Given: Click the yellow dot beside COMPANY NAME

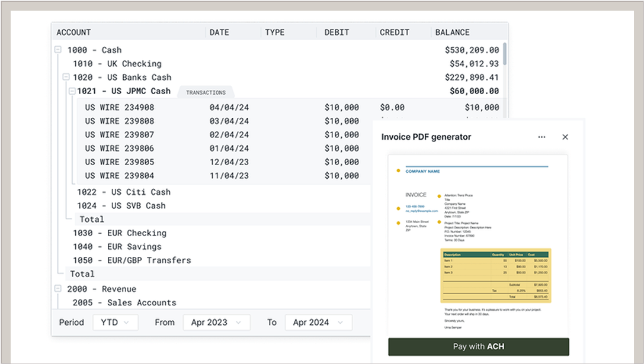Looking at the screenshot, I should pyautogui.click(x=398, y=171).
